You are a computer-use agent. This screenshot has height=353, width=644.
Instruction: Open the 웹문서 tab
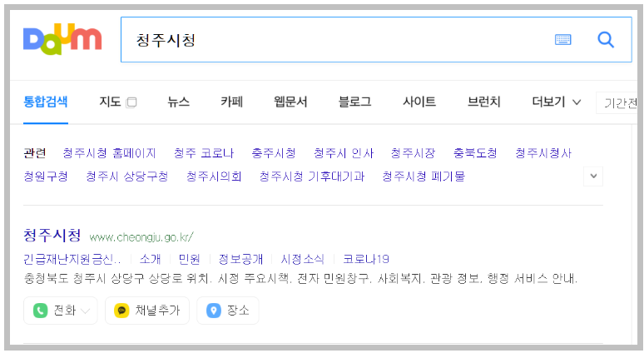pyautogui.click(x=290, y=102)
